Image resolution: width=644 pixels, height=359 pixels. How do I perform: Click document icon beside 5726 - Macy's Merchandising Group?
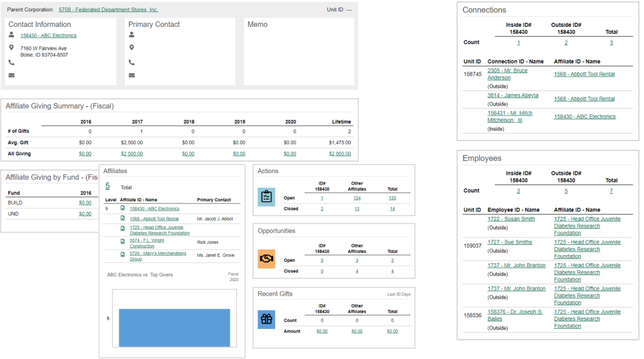pos(122,254)
